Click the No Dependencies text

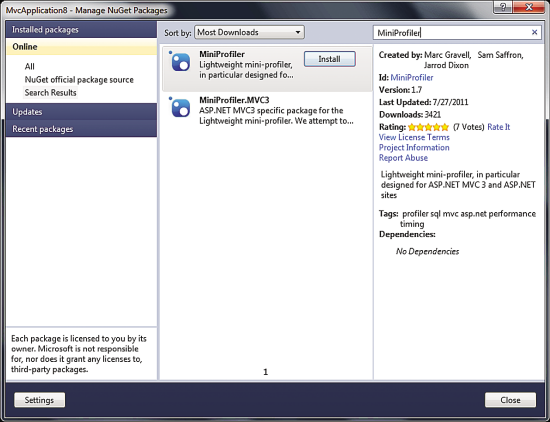pyautogui.click(x=427, y=251)
